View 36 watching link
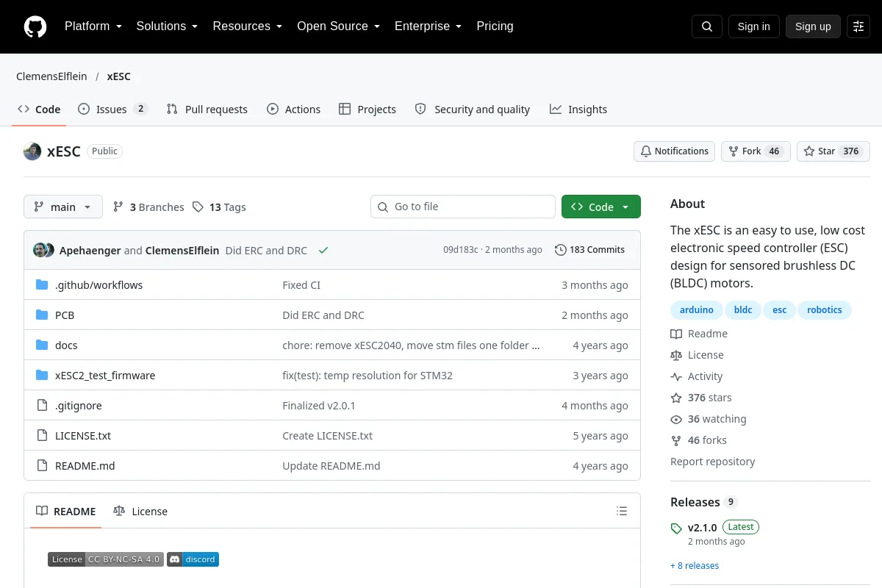 (709, 419)
